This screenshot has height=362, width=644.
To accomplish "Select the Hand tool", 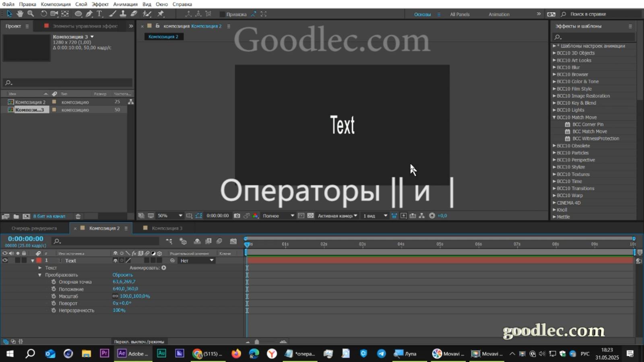I will (x=20, y=14).
